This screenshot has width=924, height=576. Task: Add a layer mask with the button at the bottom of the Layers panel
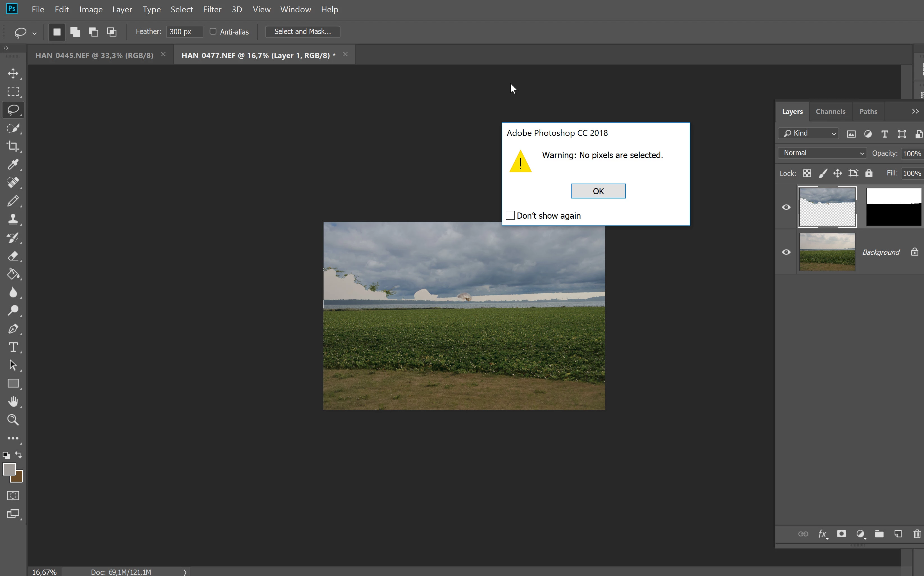pyautogui.click(x=841, y=534)
